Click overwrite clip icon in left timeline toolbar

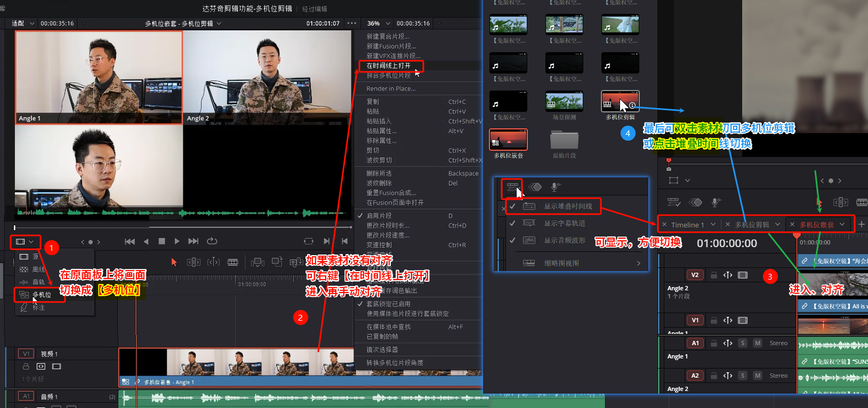(x=277, y=262)
